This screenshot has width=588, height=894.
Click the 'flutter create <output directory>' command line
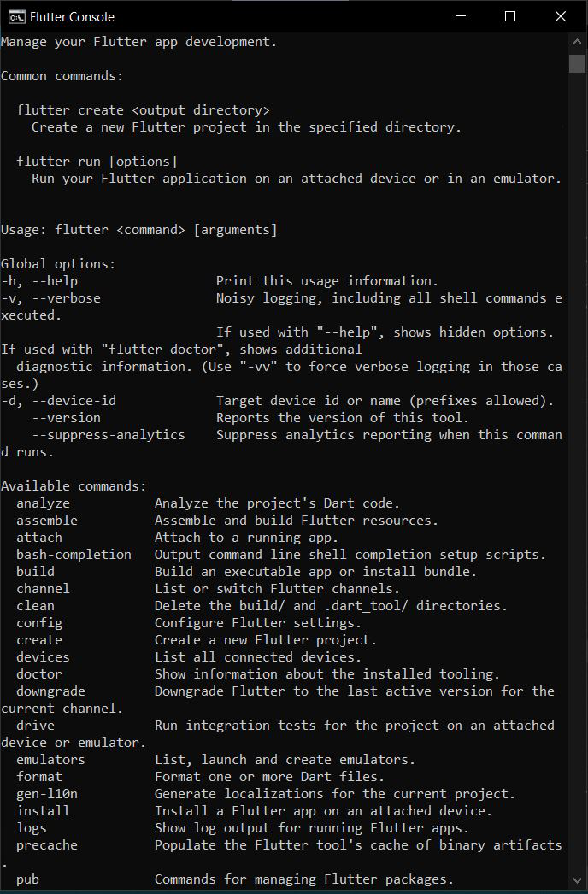point(143,110)
